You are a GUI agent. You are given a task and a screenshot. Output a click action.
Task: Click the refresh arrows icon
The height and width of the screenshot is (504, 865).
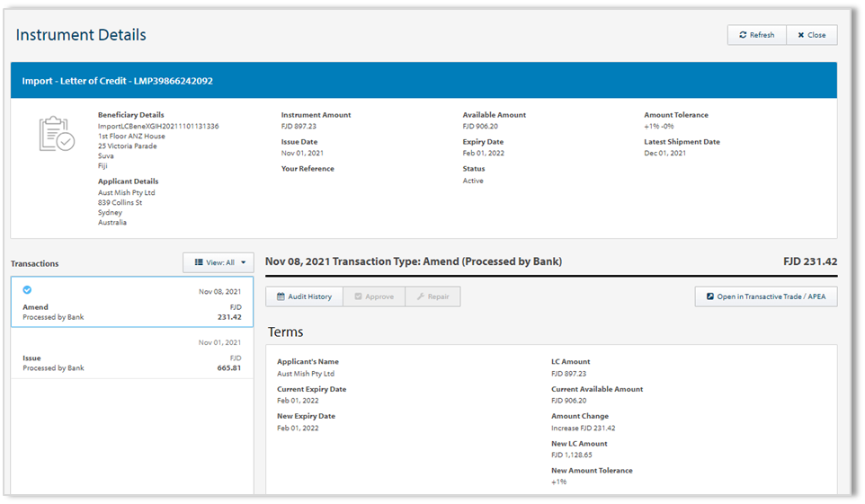[743, 35]
